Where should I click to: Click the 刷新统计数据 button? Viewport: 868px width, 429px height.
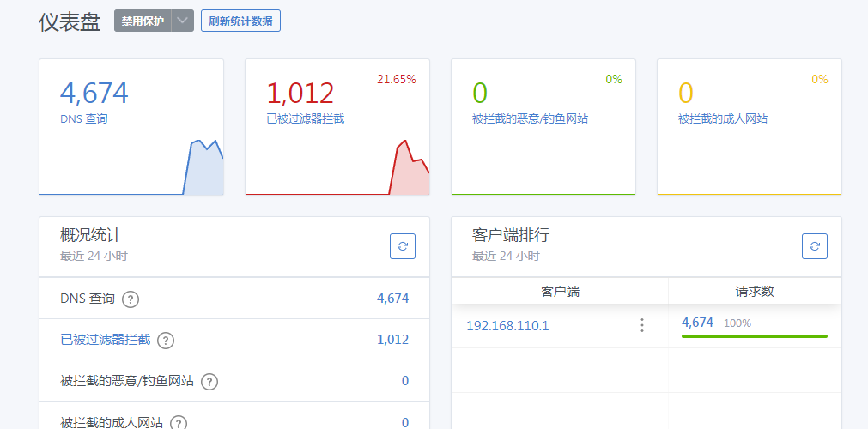coord(240,21)
